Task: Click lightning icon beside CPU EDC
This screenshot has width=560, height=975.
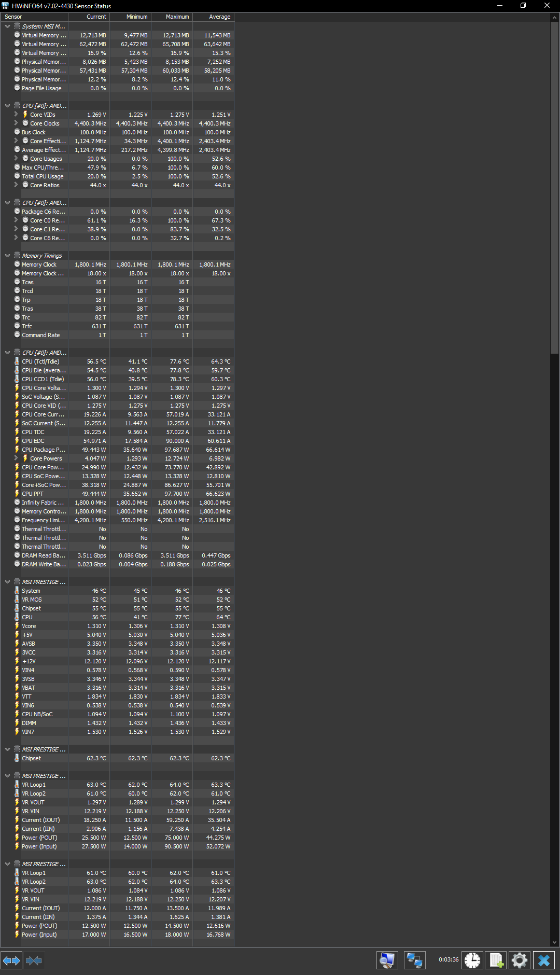Action: (x=17, y=441)
